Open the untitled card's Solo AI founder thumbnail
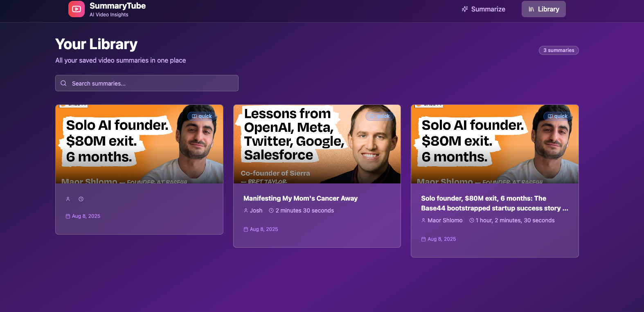 click(x=139, y=144)
